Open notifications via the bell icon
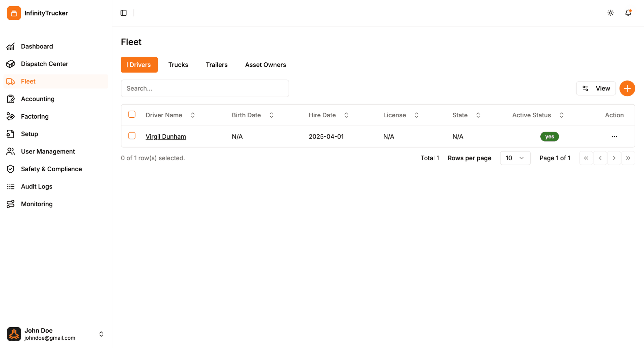This screenshot has height=348, width=644. coord(628,13)
